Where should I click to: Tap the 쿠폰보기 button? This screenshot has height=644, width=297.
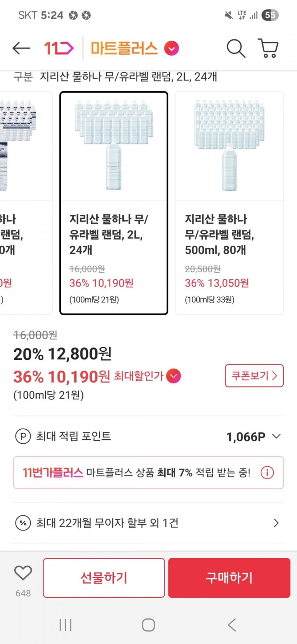(254, 376)
